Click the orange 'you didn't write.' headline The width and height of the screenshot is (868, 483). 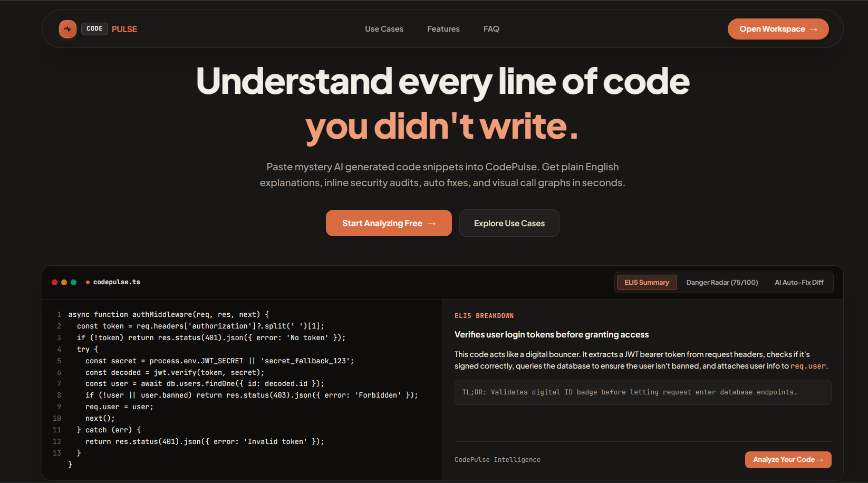click(x=442, y=127)
